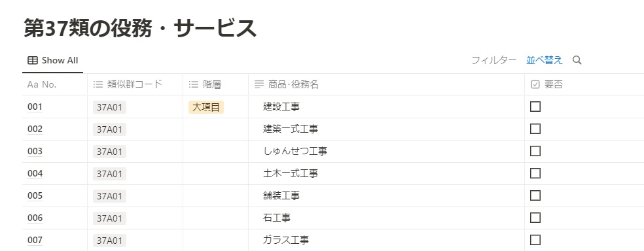
Task: Click the 37A01 tag in row 002
Action: 109,129
